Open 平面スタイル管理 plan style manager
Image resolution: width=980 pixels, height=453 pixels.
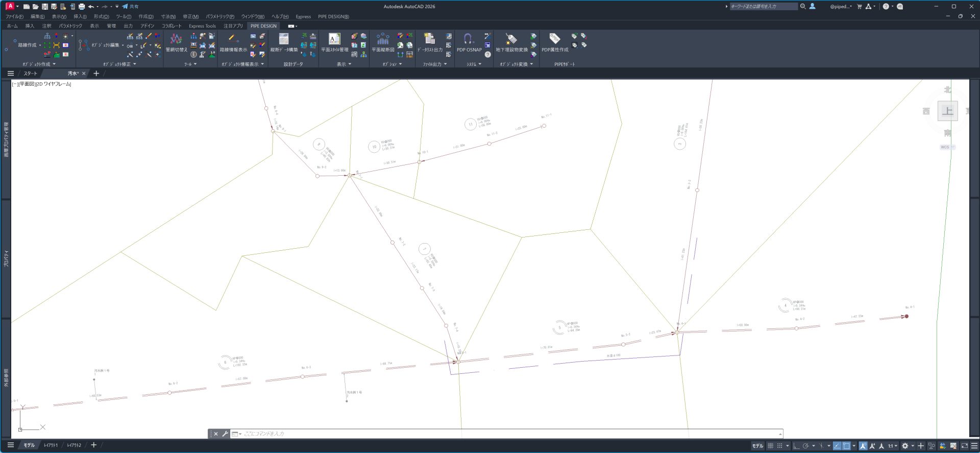click(334, 40)
